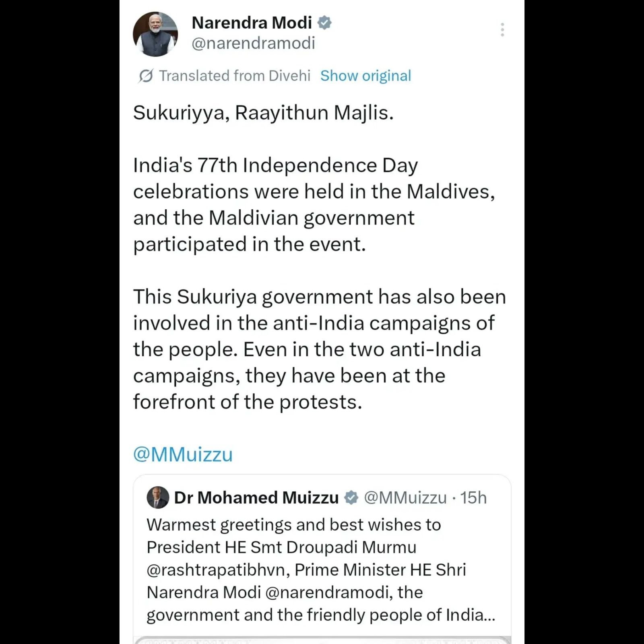The width and height of the screenshot is (644, 644).
Task: Click the "Translated from Divehi" label
Action: pyautogui.click(x=235, y=76)
